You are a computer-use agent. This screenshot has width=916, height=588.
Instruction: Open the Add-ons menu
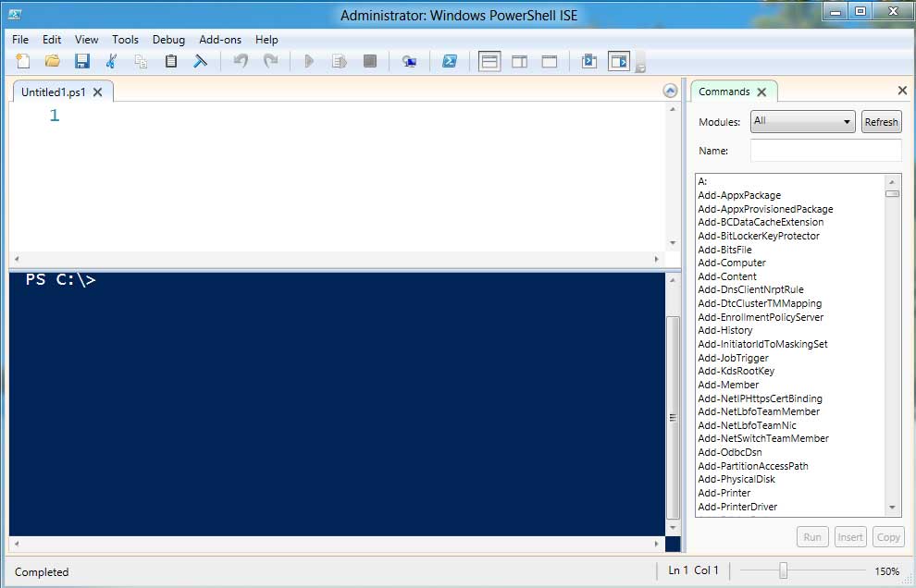pos(219,39)
